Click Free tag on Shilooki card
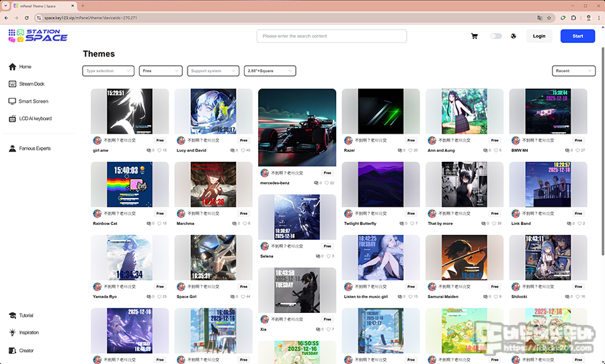 pos(578,287)
